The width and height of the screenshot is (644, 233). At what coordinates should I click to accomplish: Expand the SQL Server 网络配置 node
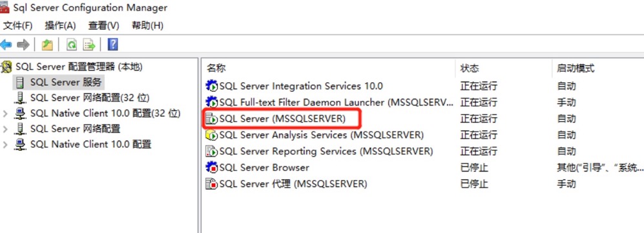[5, 129]
